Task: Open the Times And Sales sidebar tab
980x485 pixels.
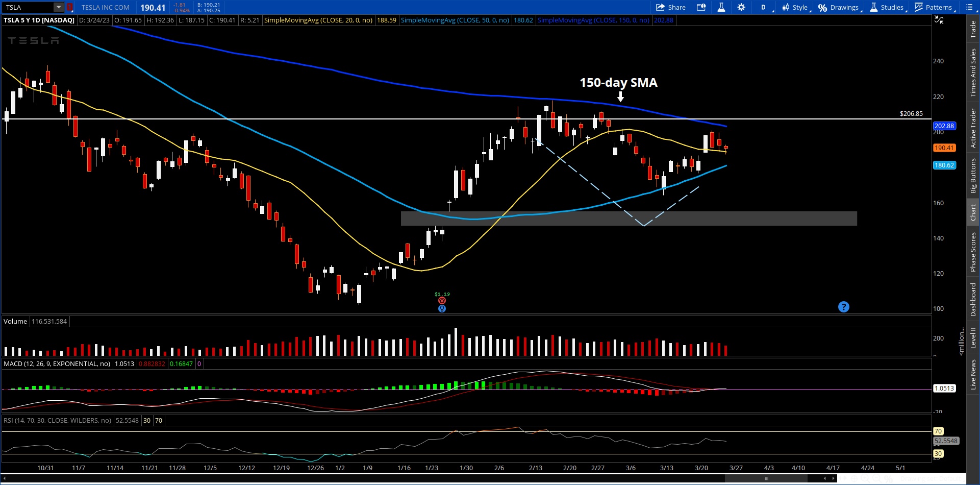Action: pos(973,72)
